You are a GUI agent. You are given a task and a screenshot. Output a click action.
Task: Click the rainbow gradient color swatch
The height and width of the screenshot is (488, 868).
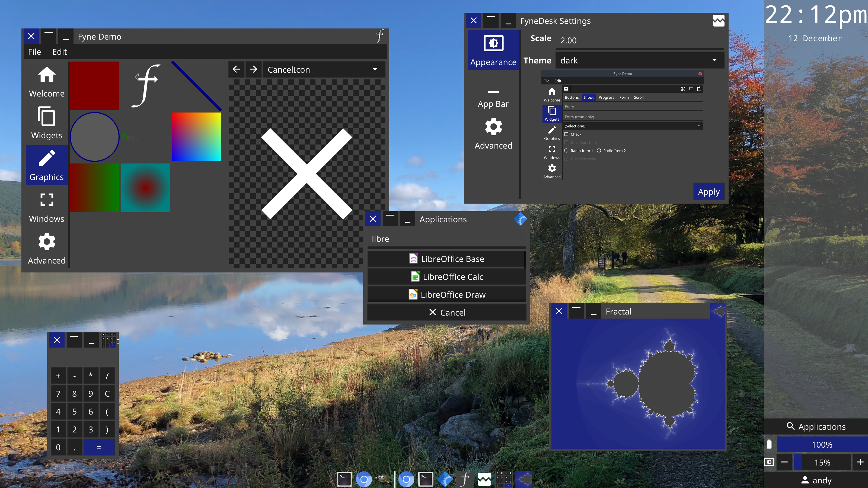(196, 137)
